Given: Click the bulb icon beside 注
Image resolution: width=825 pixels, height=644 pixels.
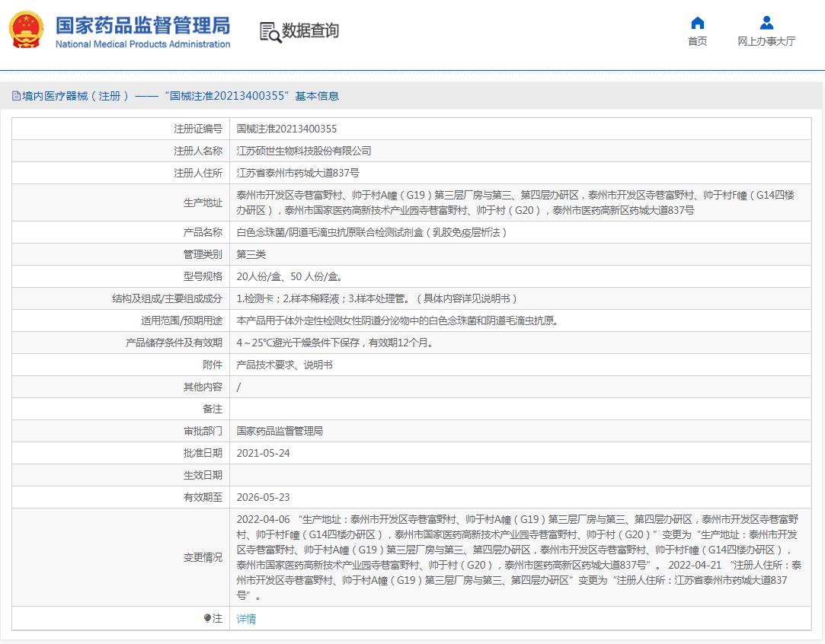Looking at the screenshot, I should click(207, 619).
